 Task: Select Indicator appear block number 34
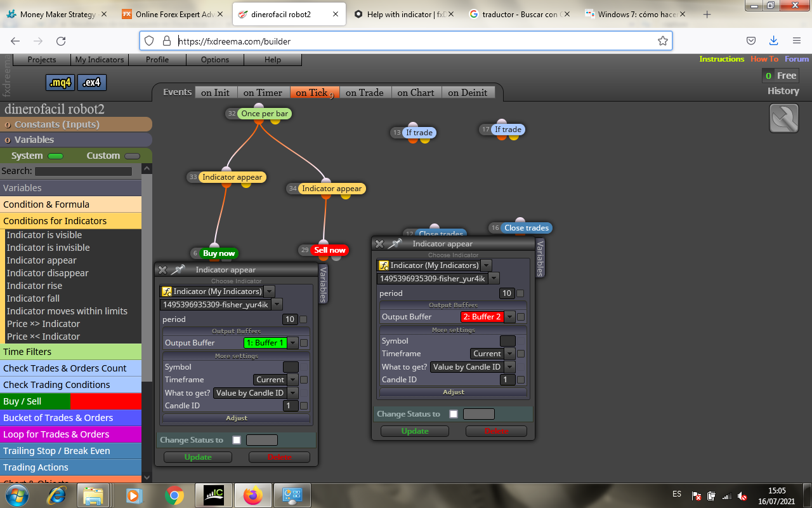(x=331, y=189)
